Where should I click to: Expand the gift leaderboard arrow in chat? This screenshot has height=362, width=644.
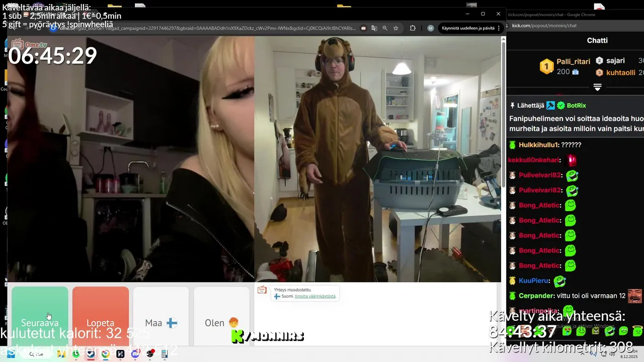(597, 87)
